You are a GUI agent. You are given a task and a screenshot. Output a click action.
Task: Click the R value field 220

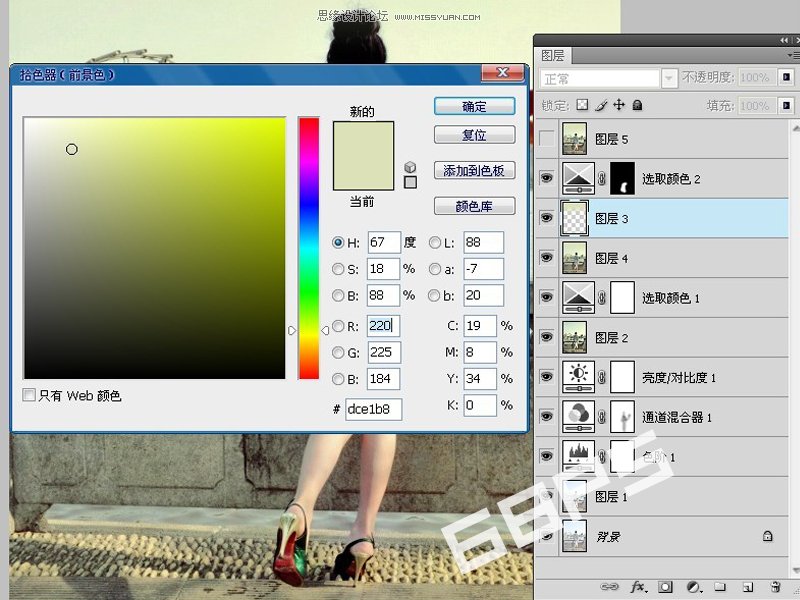[384, 326]
